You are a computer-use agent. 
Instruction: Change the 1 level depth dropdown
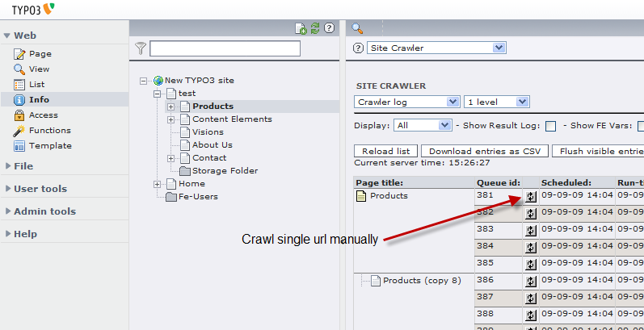pos(496,102)
